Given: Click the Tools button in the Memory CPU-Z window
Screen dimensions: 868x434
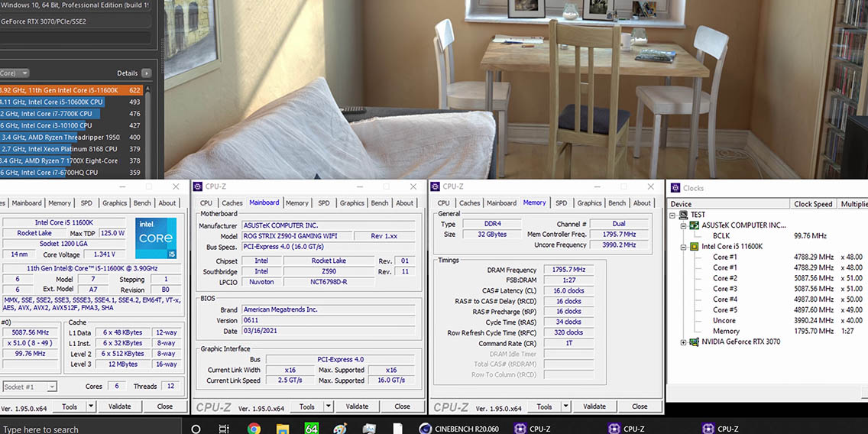Looking at the screenshot, I should pos(544,406).
